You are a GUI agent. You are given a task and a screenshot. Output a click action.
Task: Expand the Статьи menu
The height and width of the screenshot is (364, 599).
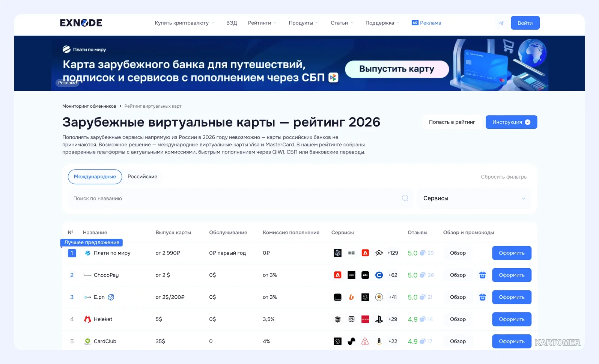(x=342, y=23)
